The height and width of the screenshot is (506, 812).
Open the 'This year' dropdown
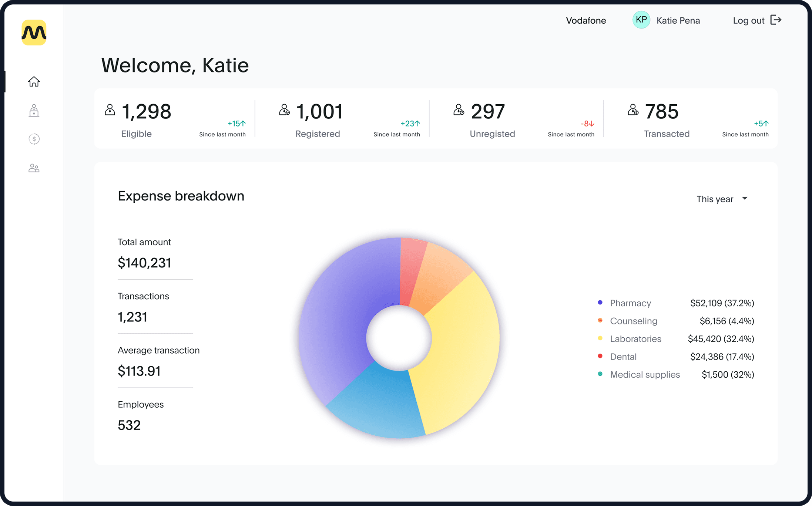722,199
